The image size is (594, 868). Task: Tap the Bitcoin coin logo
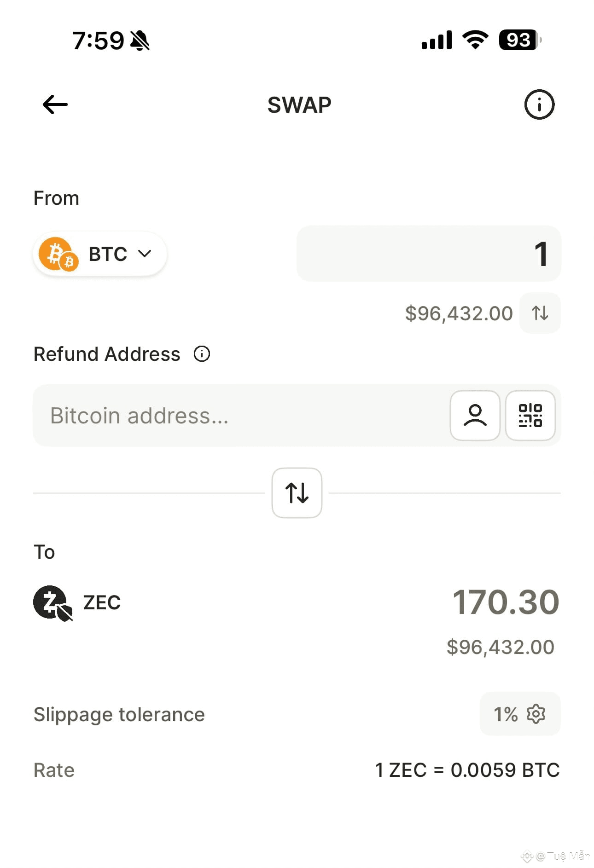pos(58,254)
